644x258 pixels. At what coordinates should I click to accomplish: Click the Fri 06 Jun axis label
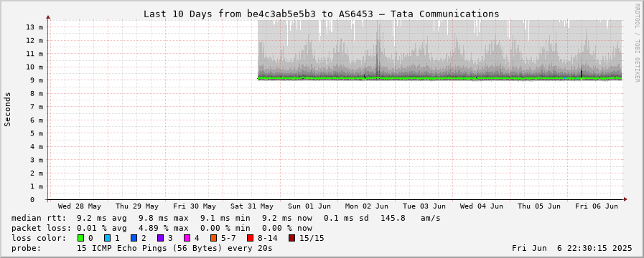click(597, 206)
